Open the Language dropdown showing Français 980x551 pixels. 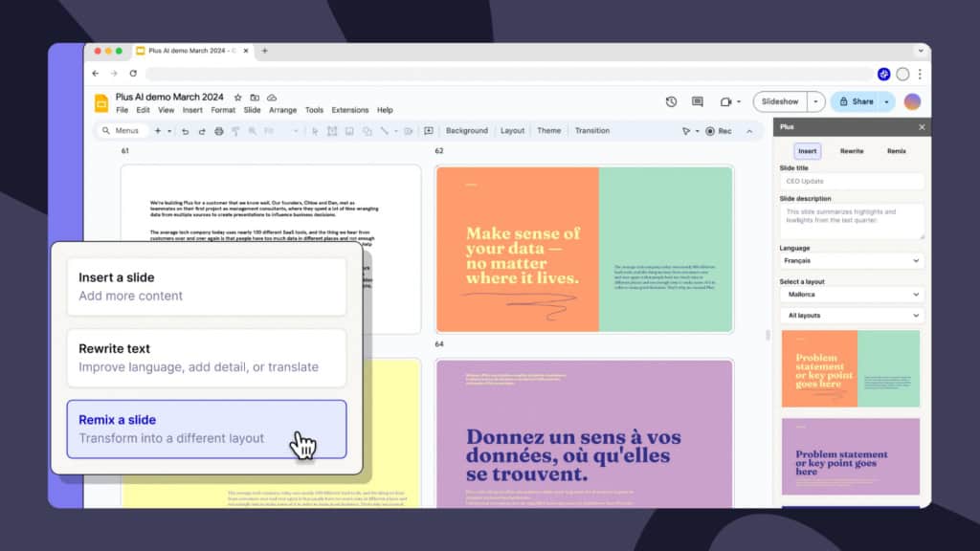point(850,260)
